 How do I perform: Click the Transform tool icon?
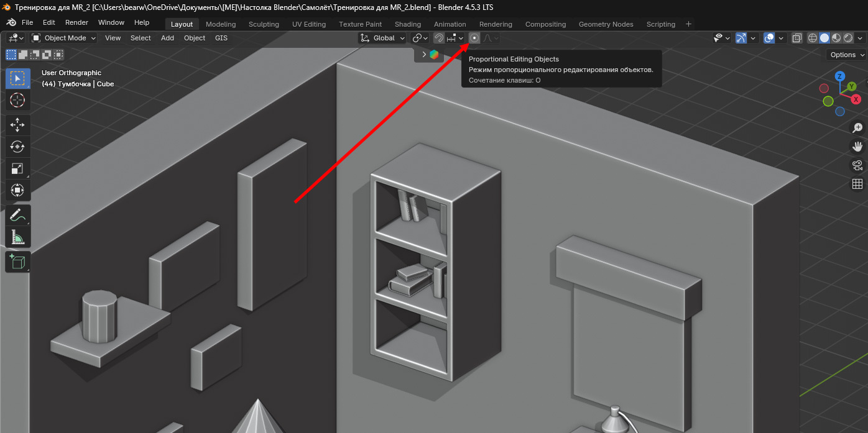pyautogui.click(x=17, y=190)
